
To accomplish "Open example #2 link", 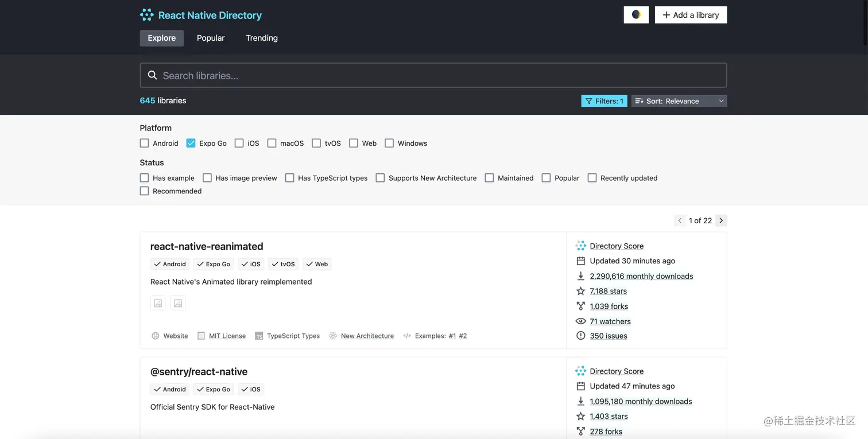I will 463,336.
